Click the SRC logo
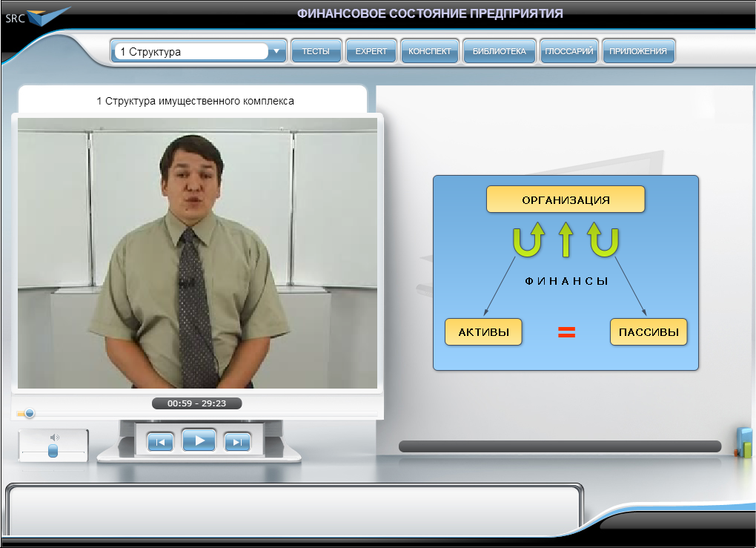Viewport: 756px width, 548px height. [x=38, y=17]
